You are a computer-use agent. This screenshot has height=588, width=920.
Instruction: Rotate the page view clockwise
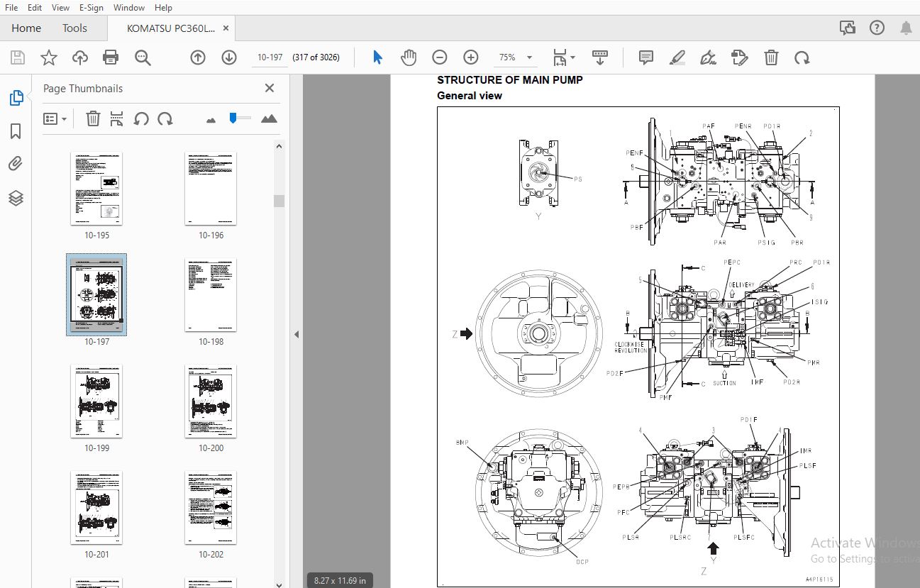pos(802,57)
